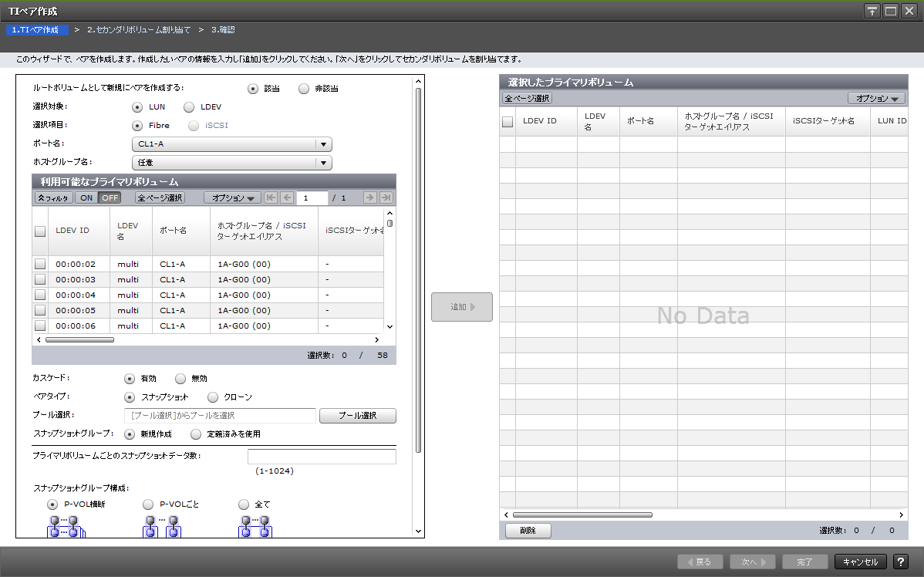Restore the window using the title bar icon
Image resolution: width=924 pixels, height=577 pixels.
coord(892,10)
